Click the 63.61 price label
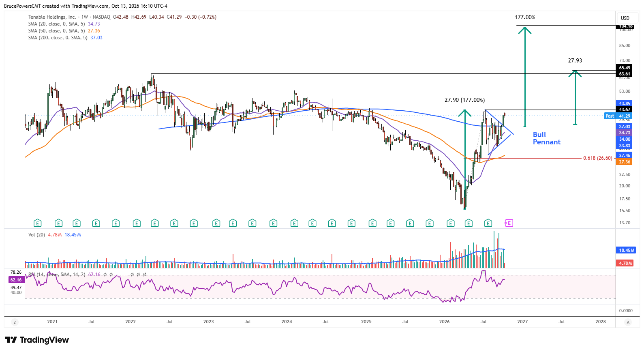The image size is (644, 352). (x=625, y=74)
